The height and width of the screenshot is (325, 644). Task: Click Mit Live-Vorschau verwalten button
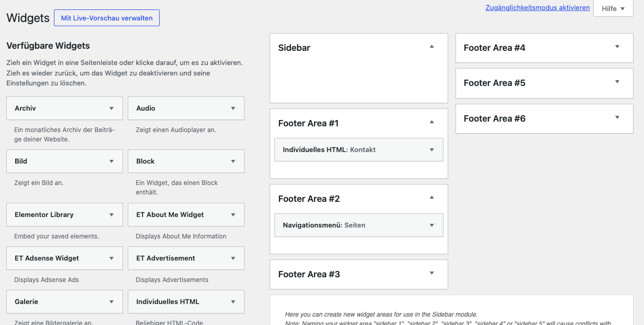[x=107, y=18]
